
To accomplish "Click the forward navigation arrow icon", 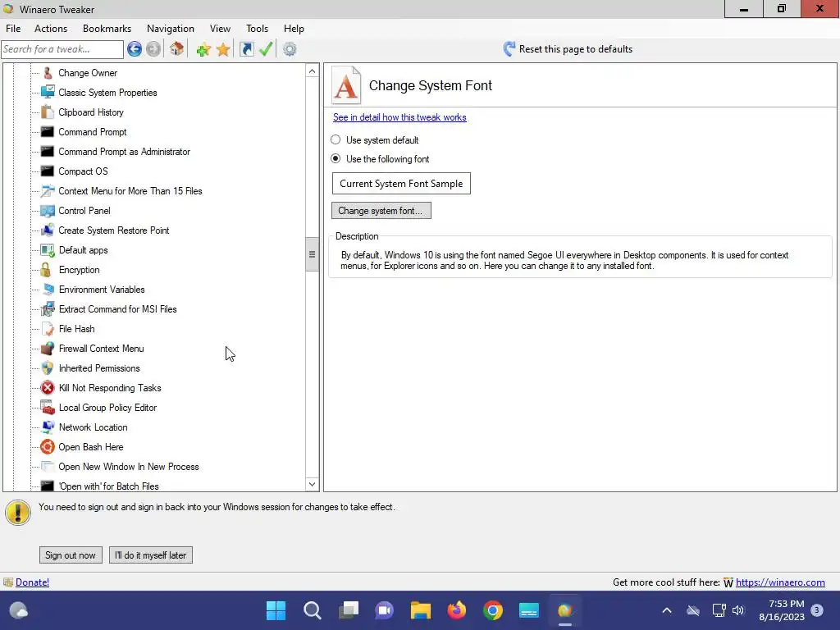I will click(x=153, y=49).
